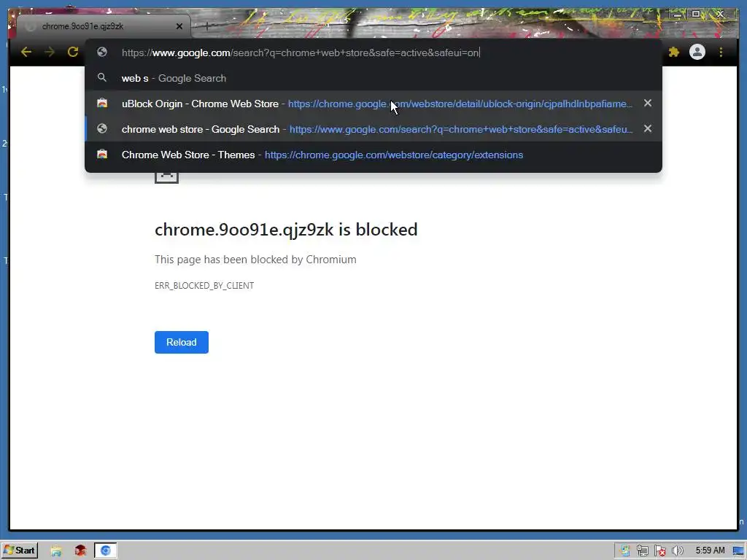
Task: Click the web store icon on Themes row
Action: pyautogui.click(x=102, y=155)
